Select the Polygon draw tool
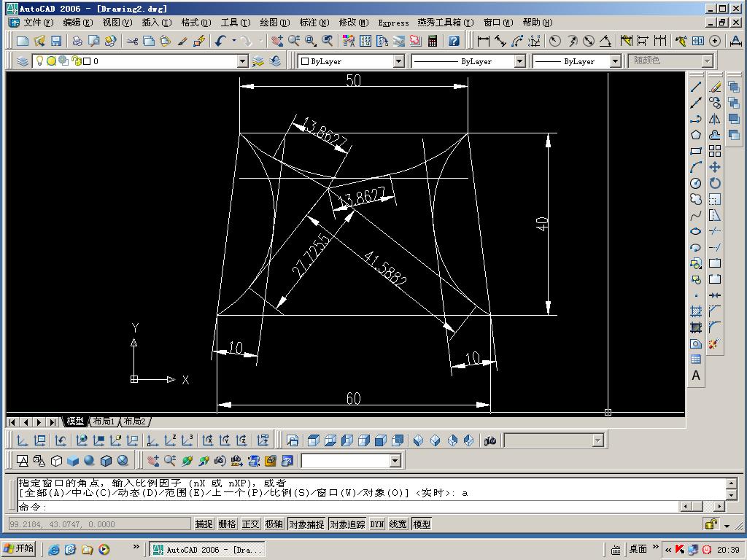 [696, 135]
